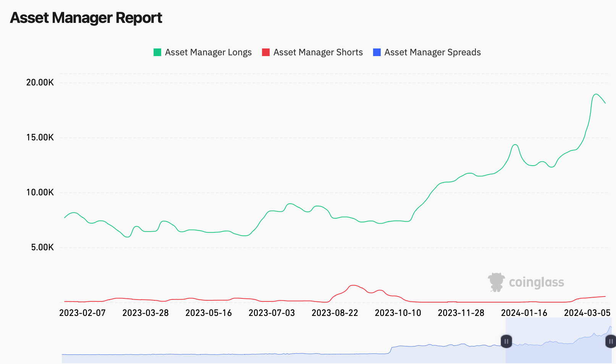Click the right range slider handle
This screenshot has width=616, height=364.
(x=611, y=341)
